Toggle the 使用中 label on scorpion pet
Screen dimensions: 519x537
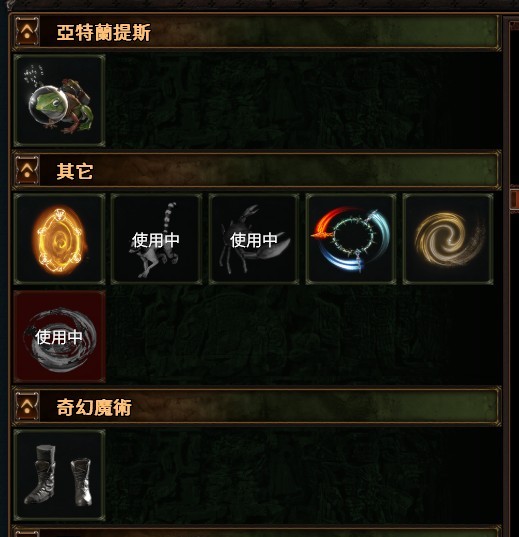click(254, 240)
